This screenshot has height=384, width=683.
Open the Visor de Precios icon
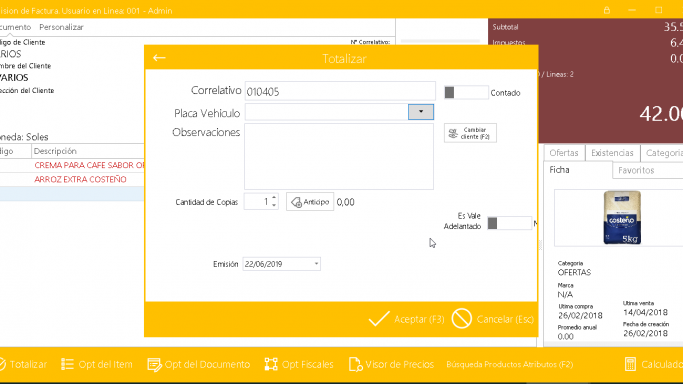pyautogui.click(x=355, y=364)
